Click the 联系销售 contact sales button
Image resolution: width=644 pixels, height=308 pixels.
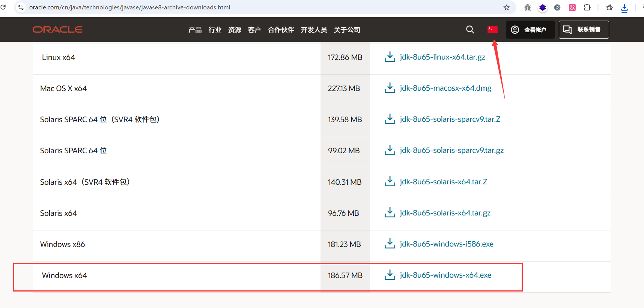point(584,30)
